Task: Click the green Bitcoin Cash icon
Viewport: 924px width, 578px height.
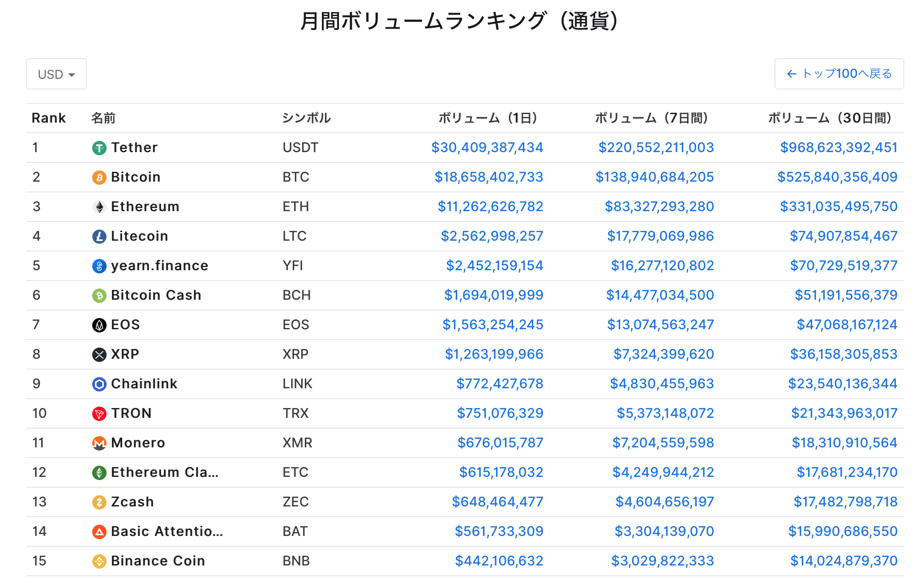Action: click(x=99, y=295)
